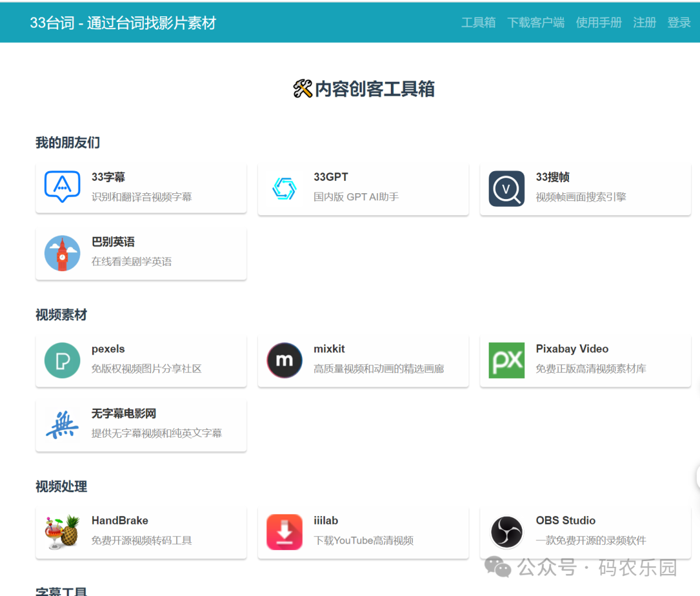Click the iiilab download arrow icon
This screenshot has height=596, width=700.
[284, 532]
